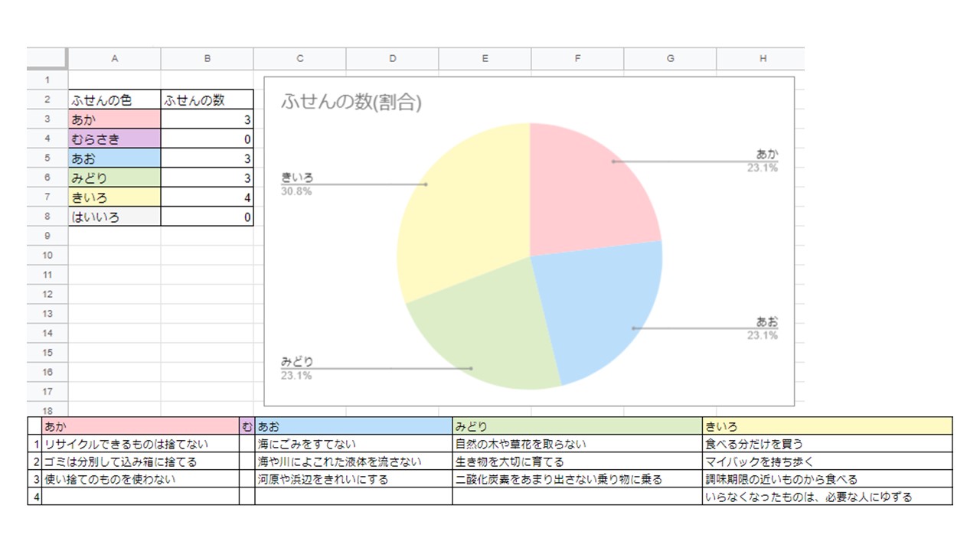Select the yellow きいろ cell in column A
Viewport: 980px width, 551px height.
tap(115, 197)
